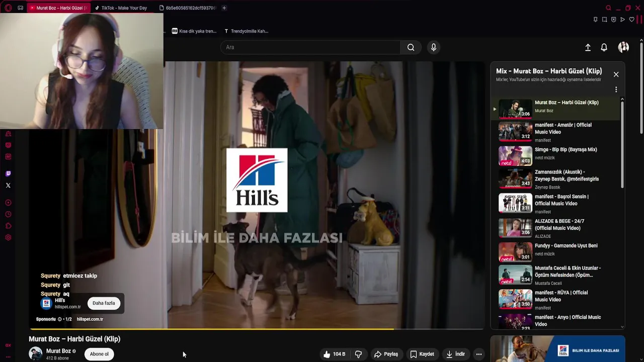
Task: Subscribe with the Abone ol button
Action: (99, 354)
